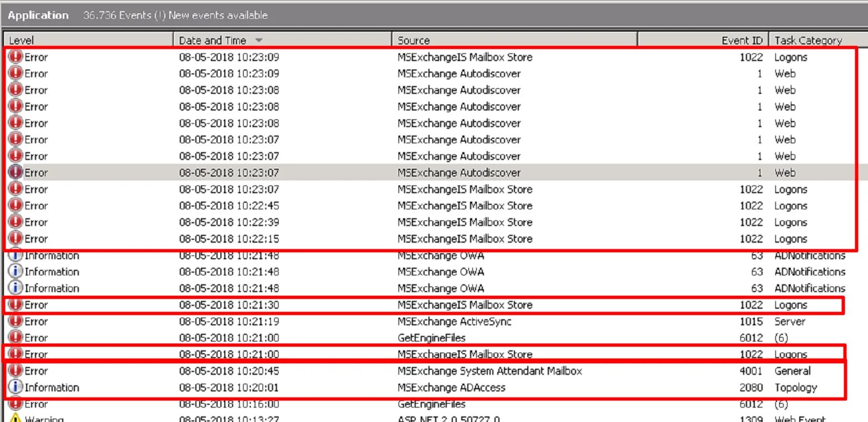Click error icon of the ActiveSync event
This screenshot has width=868, height=422.
(x=16, y=321)
